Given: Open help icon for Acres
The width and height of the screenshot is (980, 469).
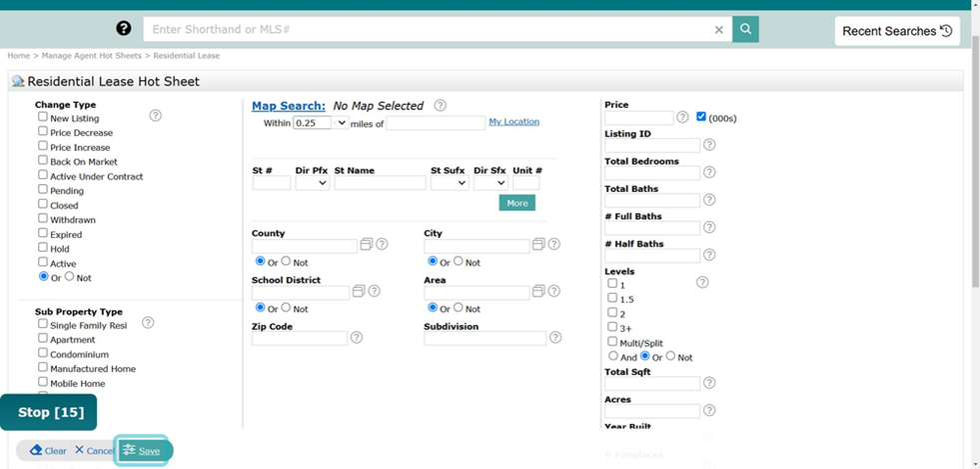Looking at the screenshot, I should [x=709, y=410].
